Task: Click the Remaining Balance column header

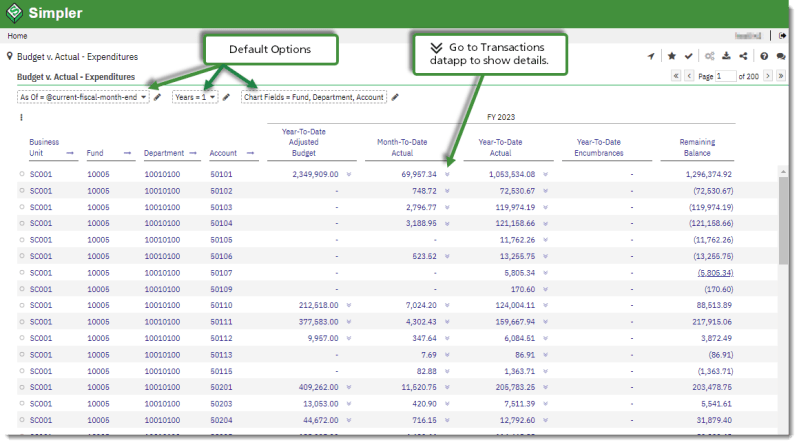Action: pyautogui.click(x=697, y=147)
